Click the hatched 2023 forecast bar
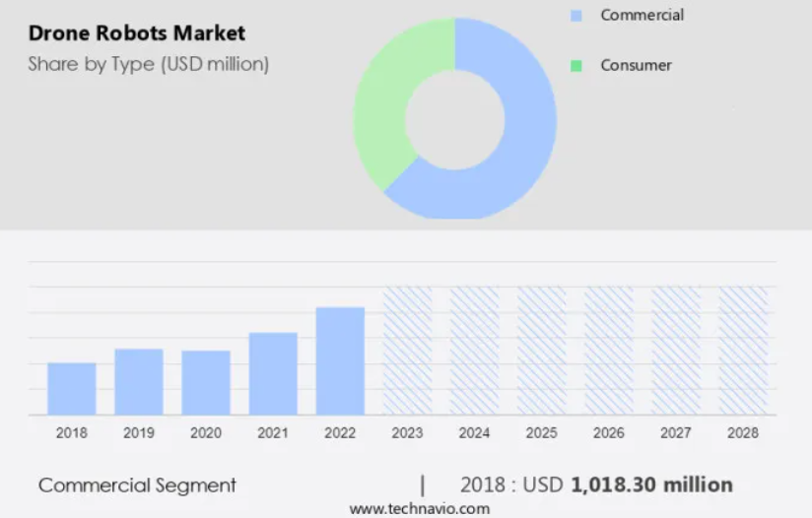 408,351
